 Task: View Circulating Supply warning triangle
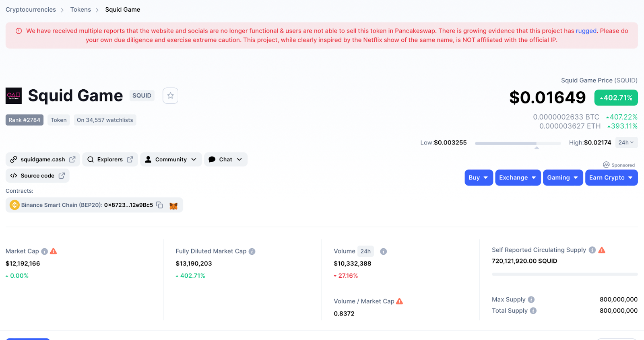602,250
